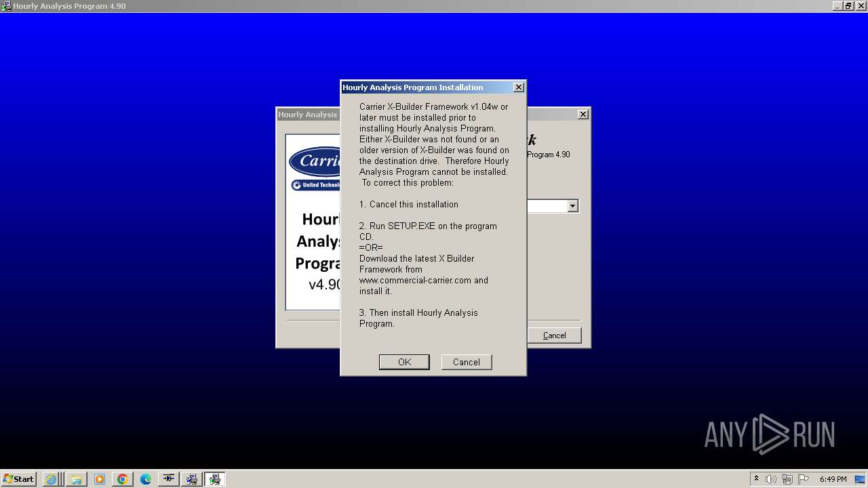Open the network tray icon
This screenshot has width=868, height=488.
[787, 479]
